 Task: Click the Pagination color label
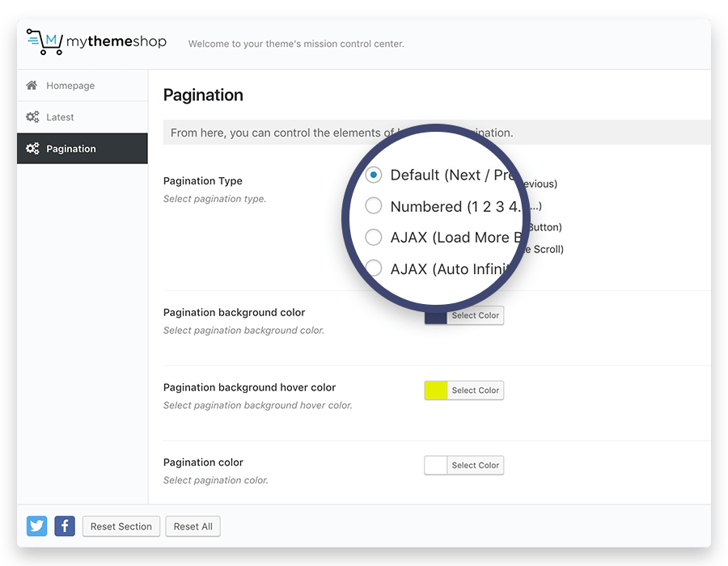[203, 463]
